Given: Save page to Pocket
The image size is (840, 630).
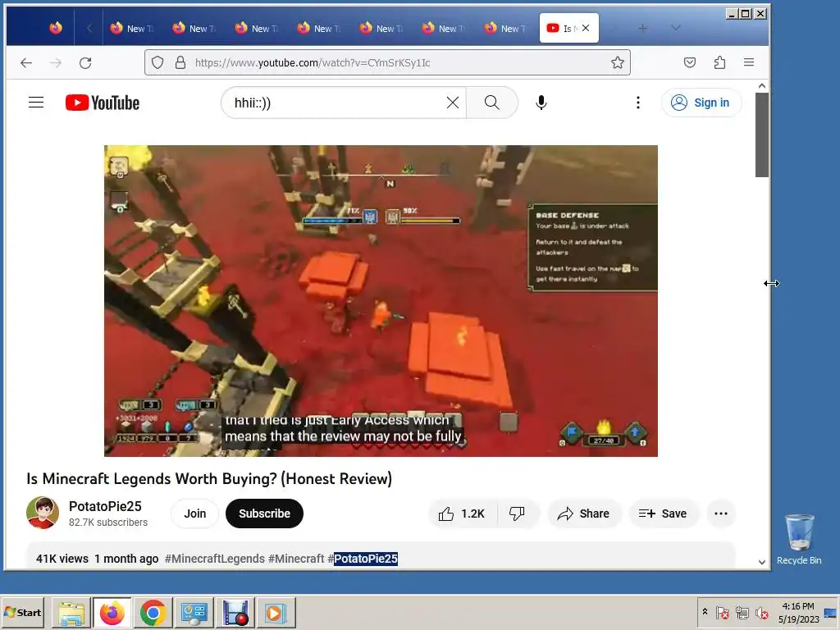Looking at the screenshot, I should (x=689, y=62).
